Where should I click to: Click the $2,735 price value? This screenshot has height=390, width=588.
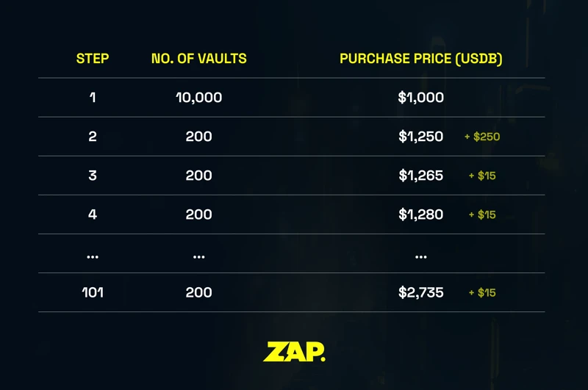(x=421, y=292)
